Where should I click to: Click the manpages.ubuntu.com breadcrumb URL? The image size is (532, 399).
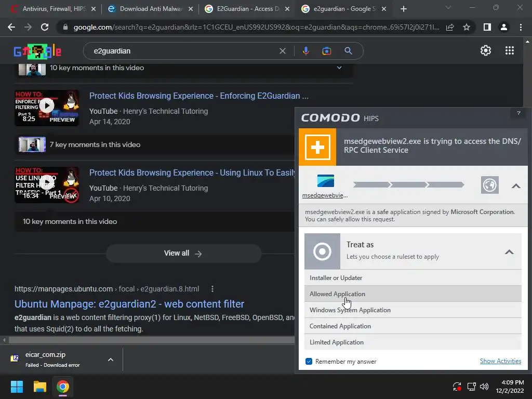(107, 289)
